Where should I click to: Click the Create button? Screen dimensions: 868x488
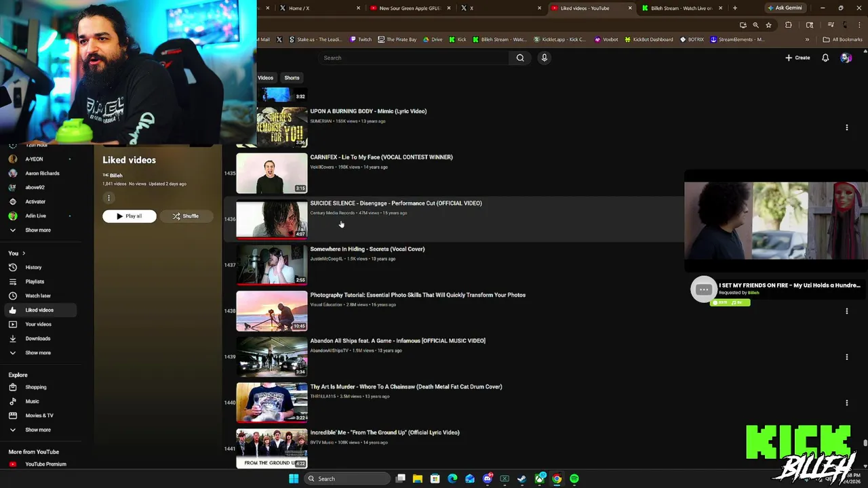click(x=797, y=58)
